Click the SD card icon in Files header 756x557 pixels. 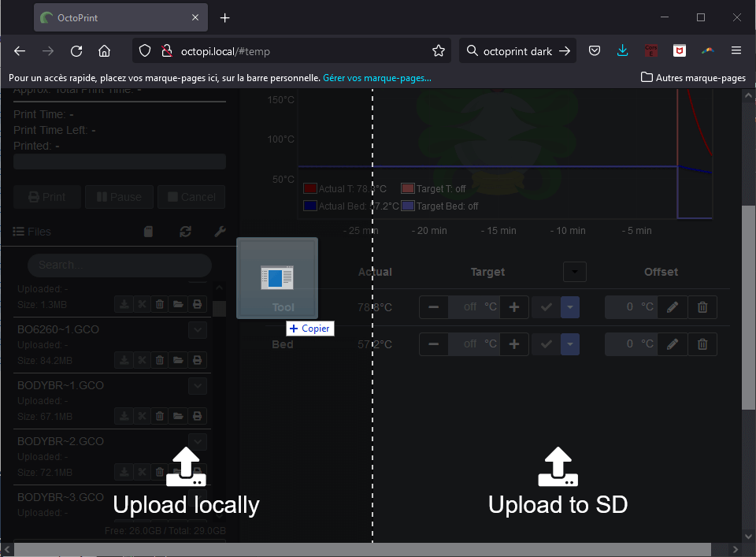(x=149, y=232)
